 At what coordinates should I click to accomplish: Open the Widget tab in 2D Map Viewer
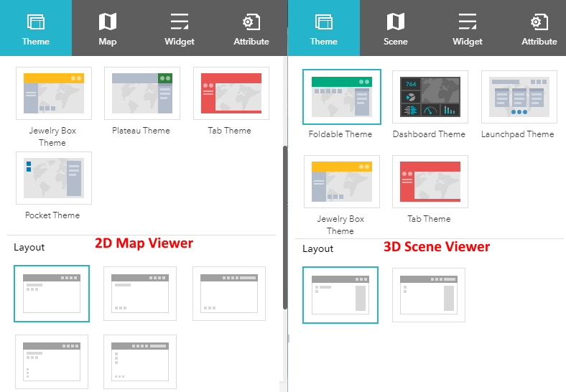[180, 28]
